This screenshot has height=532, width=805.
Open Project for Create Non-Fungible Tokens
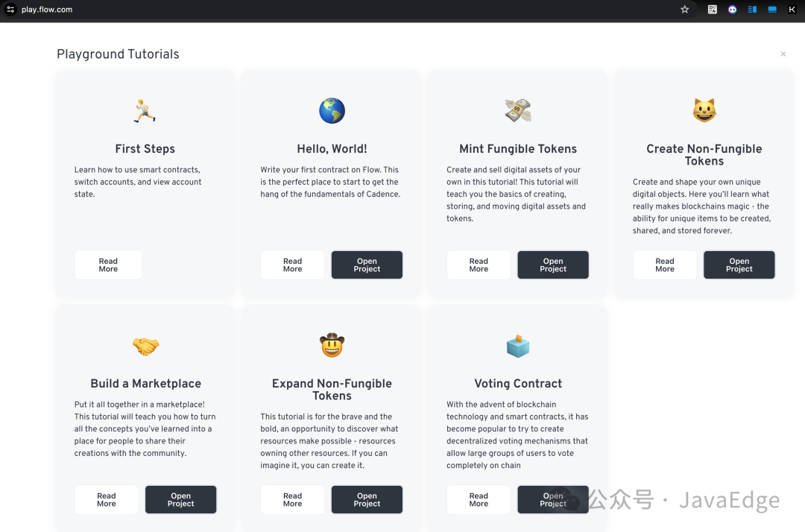click(x=739, y=265)
